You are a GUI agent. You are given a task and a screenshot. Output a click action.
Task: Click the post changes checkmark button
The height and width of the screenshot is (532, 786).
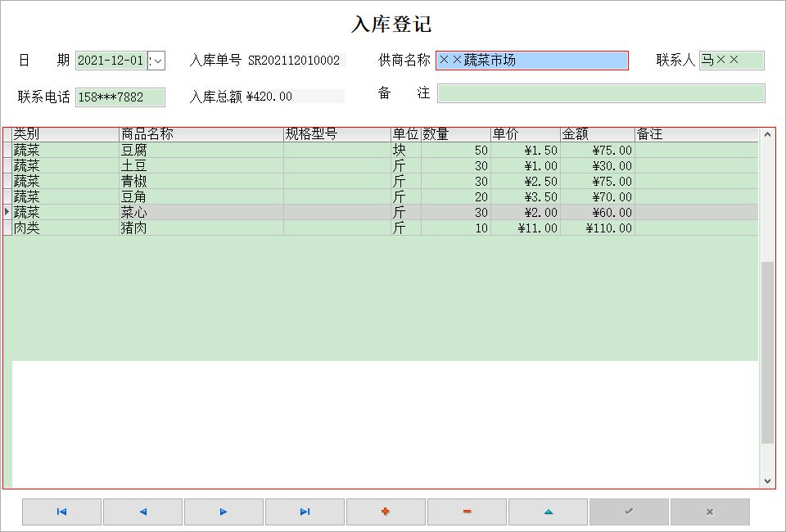tap(629, 512)
